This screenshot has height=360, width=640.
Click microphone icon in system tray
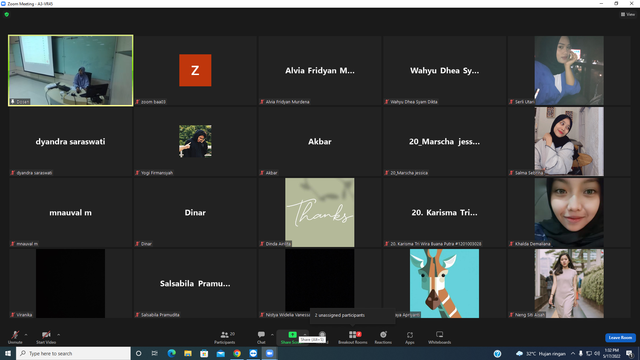click(580, 353)
